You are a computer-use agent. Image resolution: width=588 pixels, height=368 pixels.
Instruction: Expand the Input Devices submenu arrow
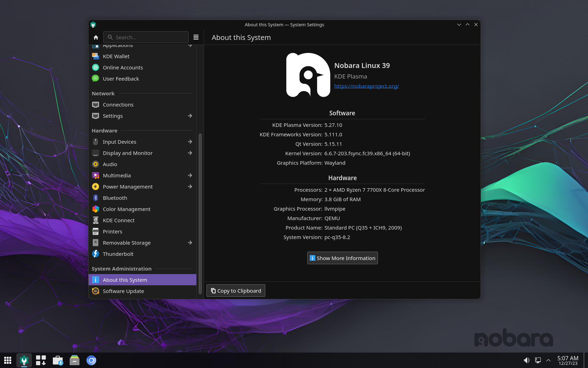pyautogui.click(x=190, y=142)
